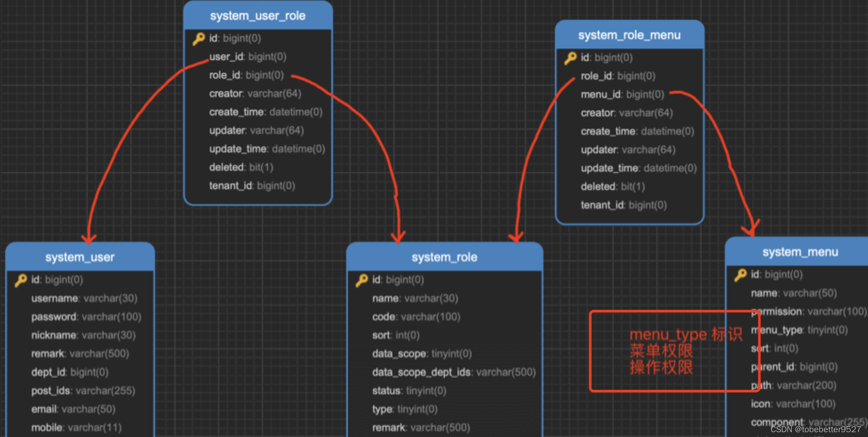Select name column in system_menu
Viewport: 868px width, 437px height.
[794, 293]
